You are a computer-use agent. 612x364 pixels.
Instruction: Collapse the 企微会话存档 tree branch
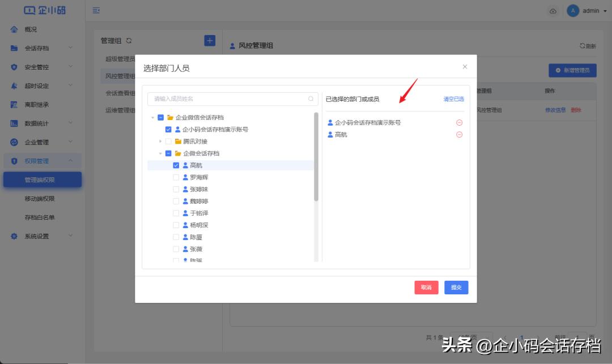160,153
